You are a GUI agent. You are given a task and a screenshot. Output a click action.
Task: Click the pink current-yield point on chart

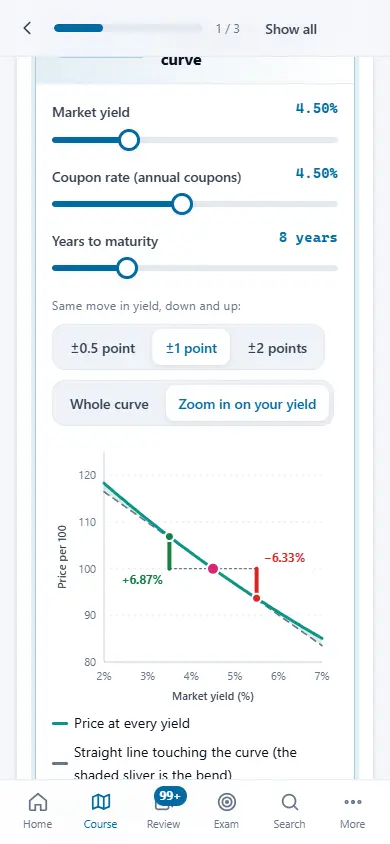click(x=213, y=568)
